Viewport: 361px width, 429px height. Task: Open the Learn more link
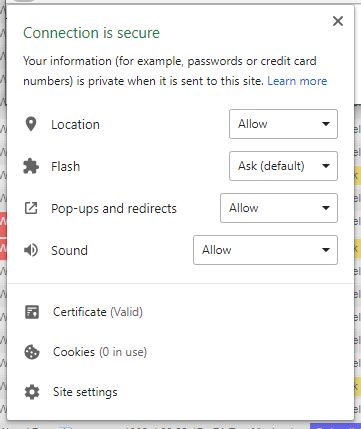[x=297, y=81]
